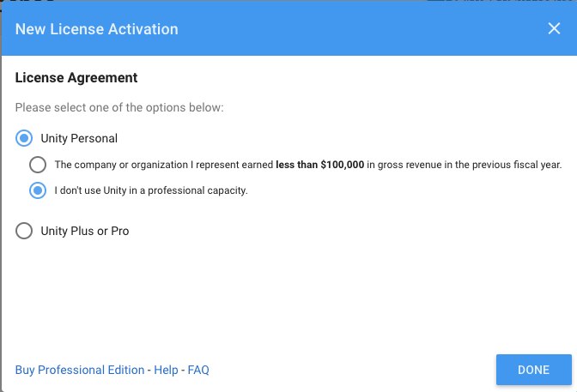This screenshot has height=392, width=577.
Task: Click the License Agreement heading
Action: click(x=76, y=77)
